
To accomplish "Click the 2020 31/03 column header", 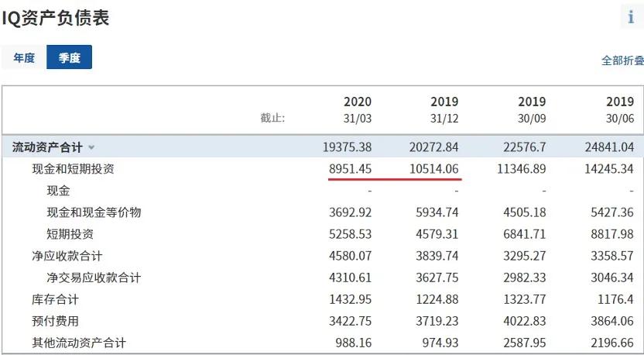I will [x=357, y=109].
